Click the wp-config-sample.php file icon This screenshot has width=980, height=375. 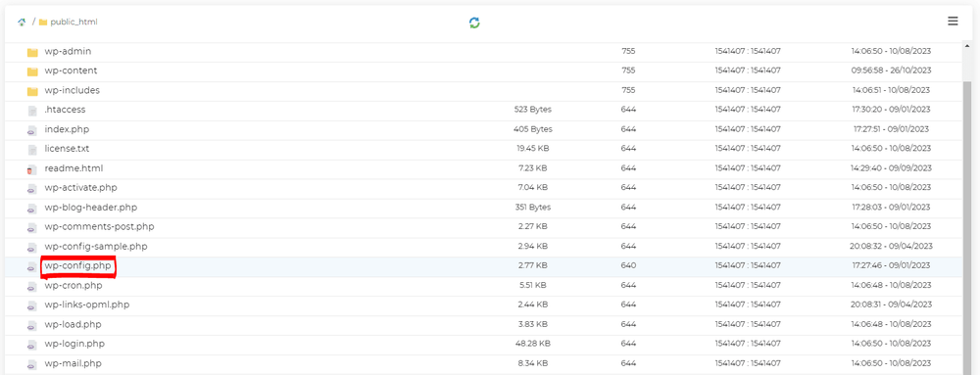click(32, 247)
